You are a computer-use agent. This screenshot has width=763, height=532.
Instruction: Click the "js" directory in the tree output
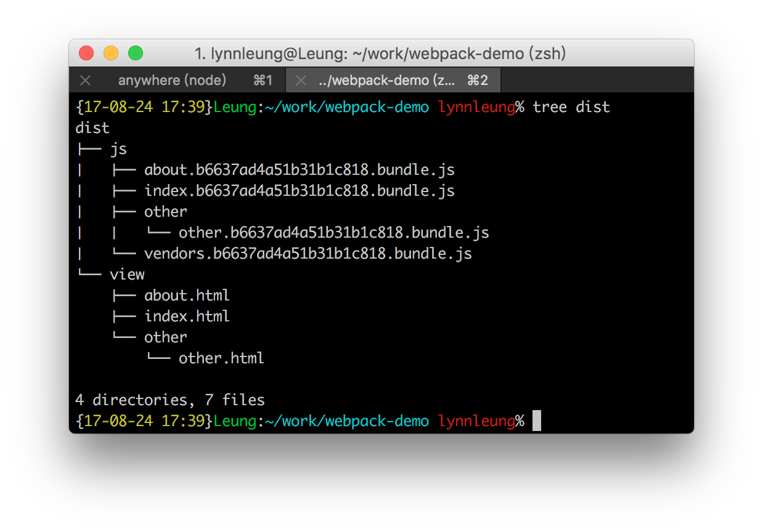[x=118, y=149]
